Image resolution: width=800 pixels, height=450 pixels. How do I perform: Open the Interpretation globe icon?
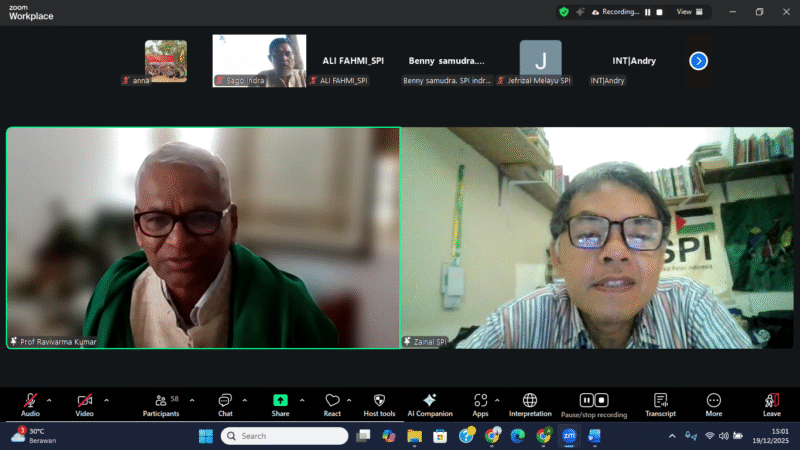[x=530, y=401]
